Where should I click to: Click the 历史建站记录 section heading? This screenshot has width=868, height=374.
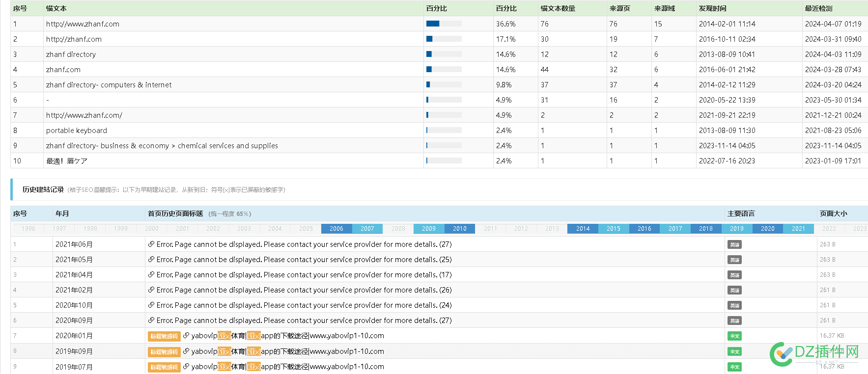(43, 189)
